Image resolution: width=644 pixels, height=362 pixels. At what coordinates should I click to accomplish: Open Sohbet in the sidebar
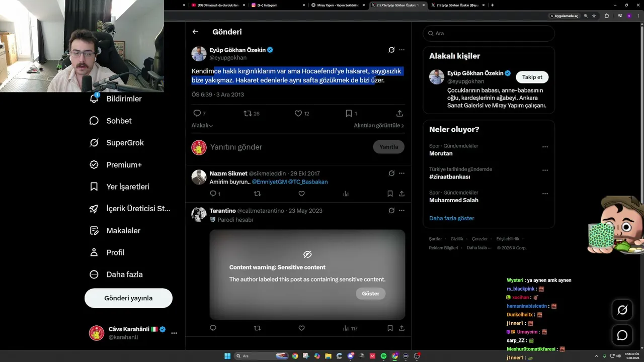tap(111, 121)
